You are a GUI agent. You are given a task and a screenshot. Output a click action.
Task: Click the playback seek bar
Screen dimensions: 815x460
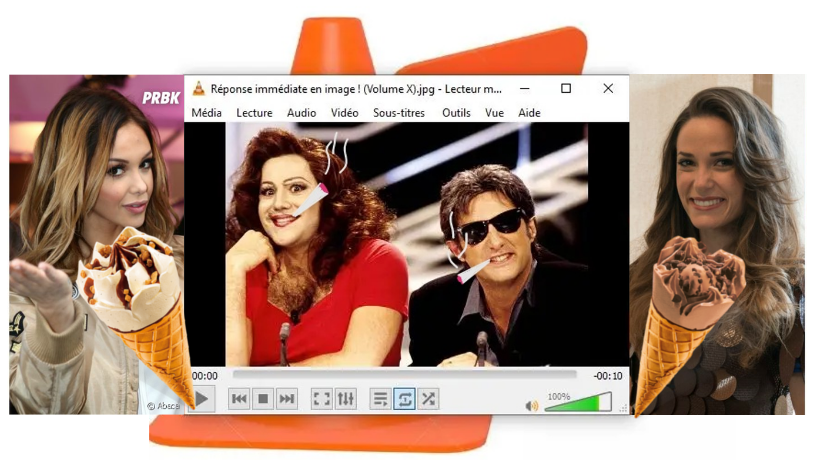(404, 376)
